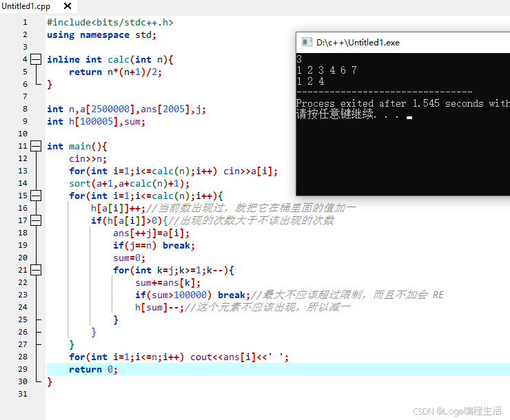Click the closing brace on line 30
The width and height of the screenshot is (510, 420).
[50, 381]
